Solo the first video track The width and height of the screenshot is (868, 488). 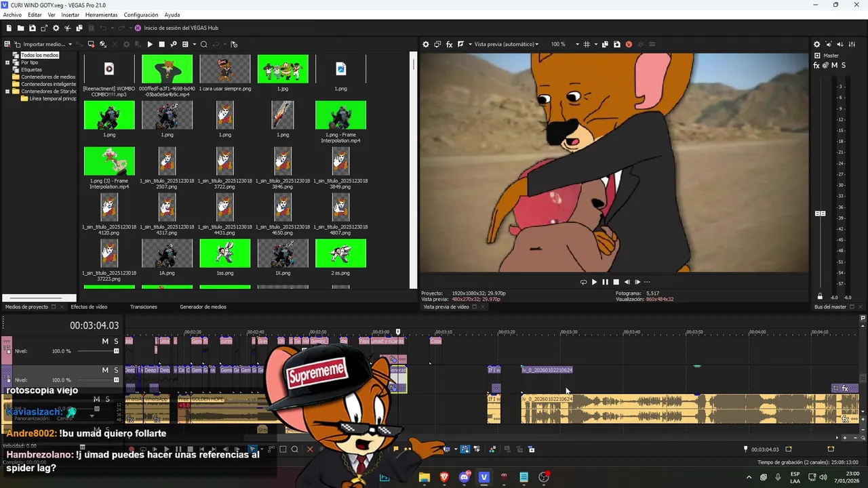(x=116, y=341)
